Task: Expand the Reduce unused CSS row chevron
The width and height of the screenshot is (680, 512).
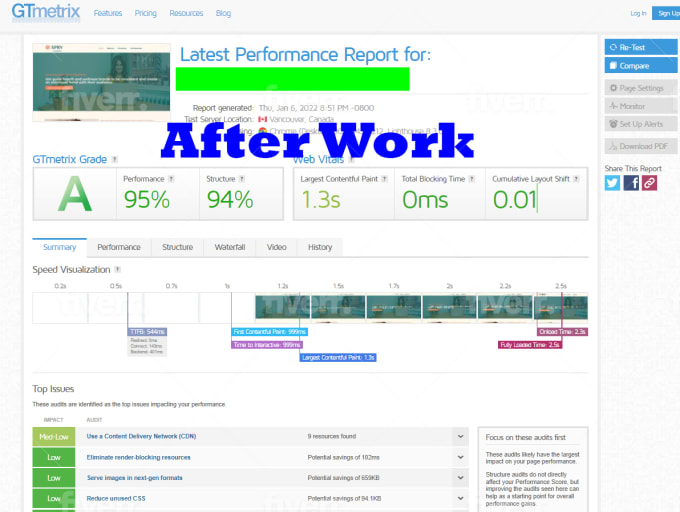Action: pyautogui.click(x=461, y=499)
